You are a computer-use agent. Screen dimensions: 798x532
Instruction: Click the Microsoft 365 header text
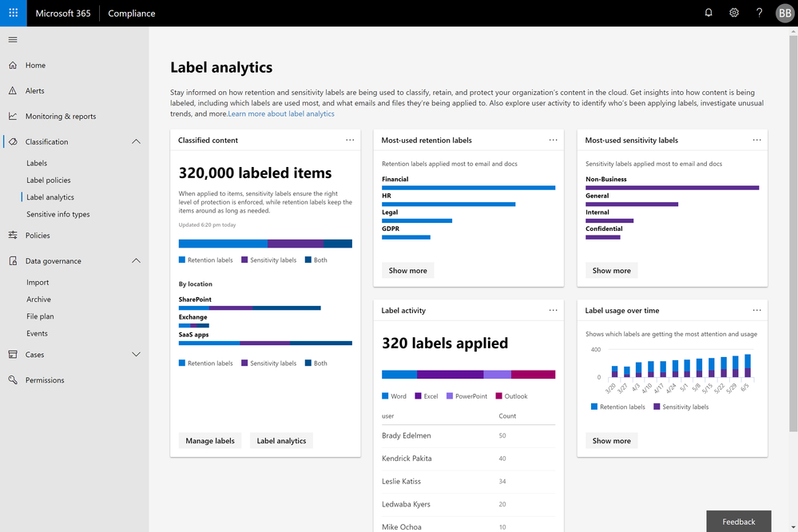coord(63,14)
